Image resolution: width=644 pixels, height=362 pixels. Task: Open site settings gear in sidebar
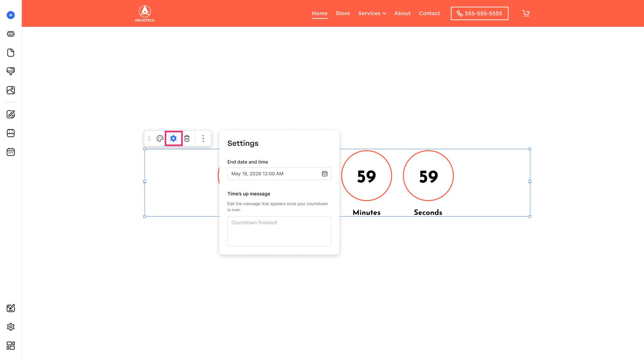pos(11,327)
